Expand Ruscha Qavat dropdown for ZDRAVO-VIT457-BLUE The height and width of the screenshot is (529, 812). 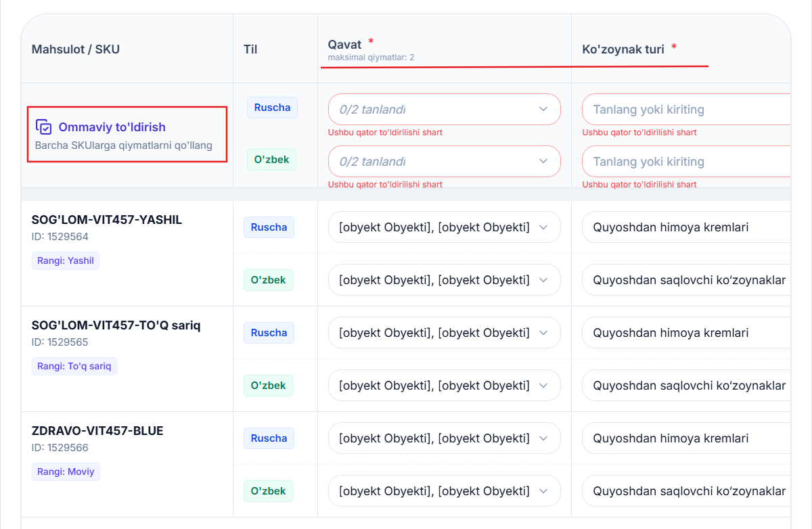click(x=445, y=438)
